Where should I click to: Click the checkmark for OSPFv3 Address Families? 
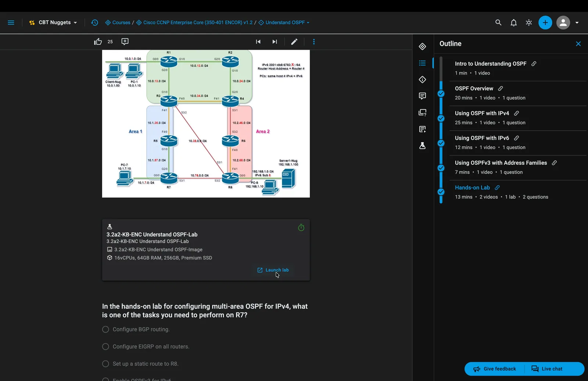[441, 168]
